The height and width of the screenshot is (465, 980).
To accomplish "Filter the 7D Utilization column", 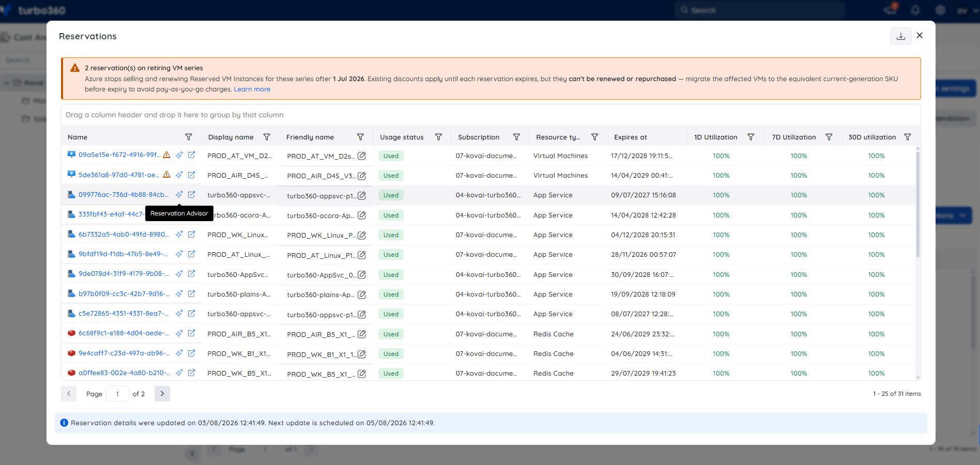I will [x=829, y=137].
